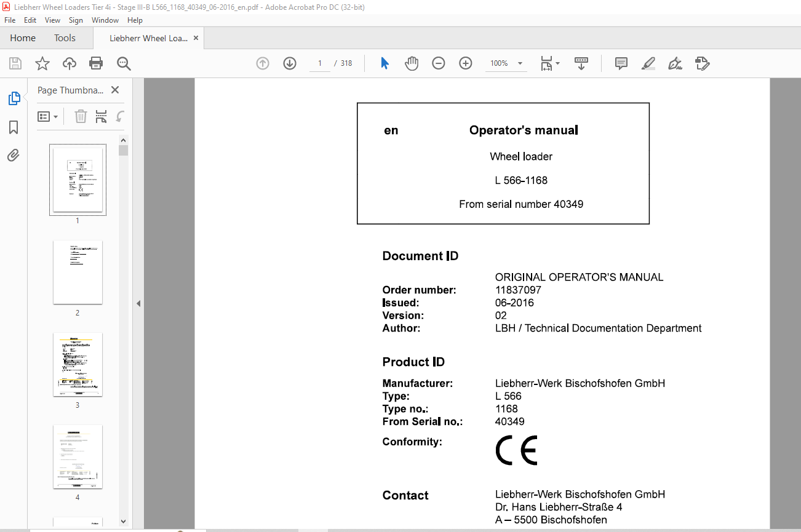This screenshot has width=801, height=532.
Task: Click the delete pages trash icon
Action: [x=81, y=116]
